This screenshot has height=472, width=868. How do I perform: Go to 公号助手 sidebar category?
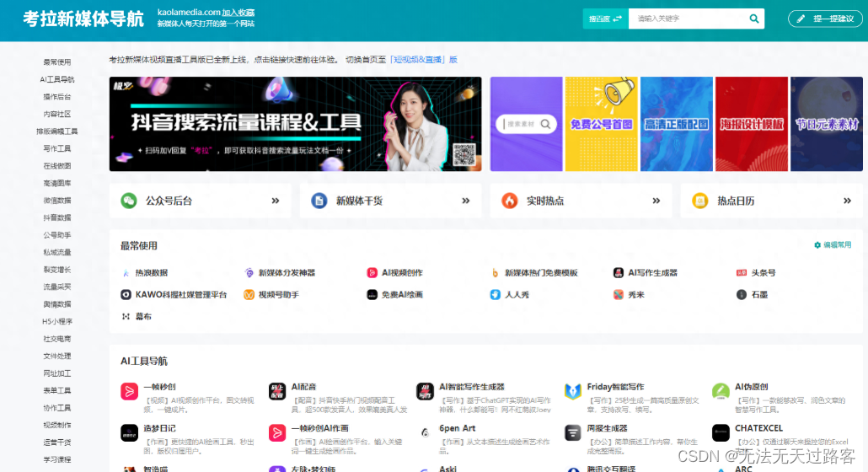[x=57, y=235]
